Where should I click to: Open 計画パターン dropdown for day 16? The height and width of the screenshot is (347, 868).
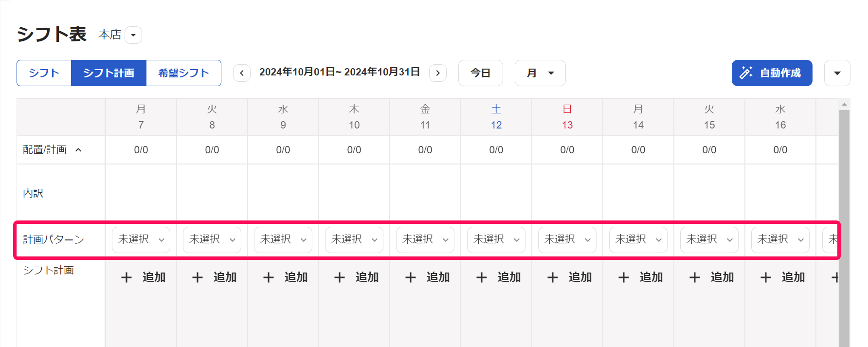click(780, 239)
